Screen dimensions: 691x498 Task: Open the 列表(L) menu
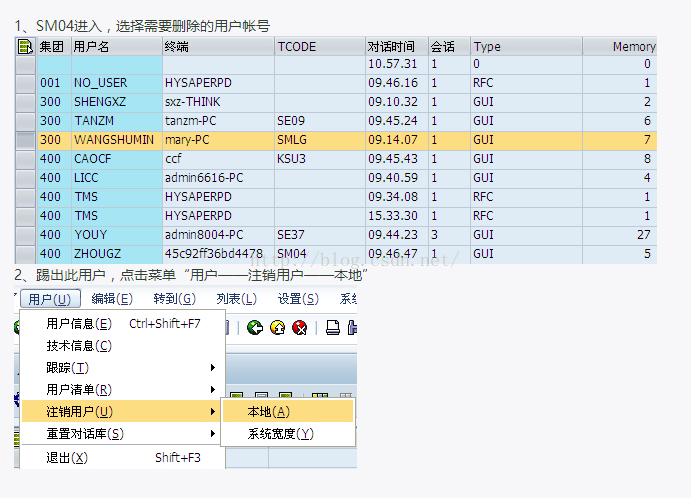point(236,299)
